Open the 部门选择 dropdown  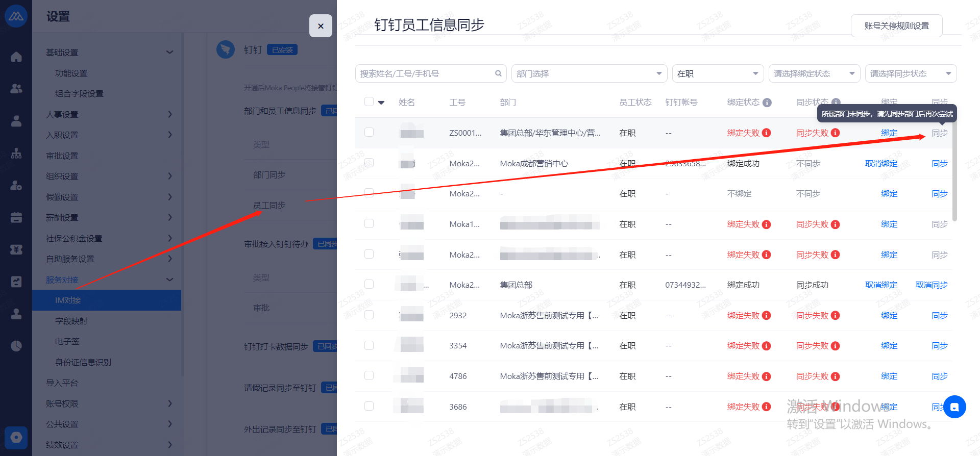click(589, 73)
